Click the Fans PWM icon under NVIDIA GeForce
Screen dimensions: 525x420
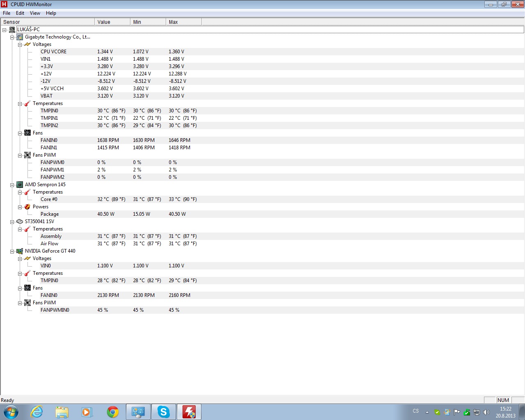click(27, 303)
